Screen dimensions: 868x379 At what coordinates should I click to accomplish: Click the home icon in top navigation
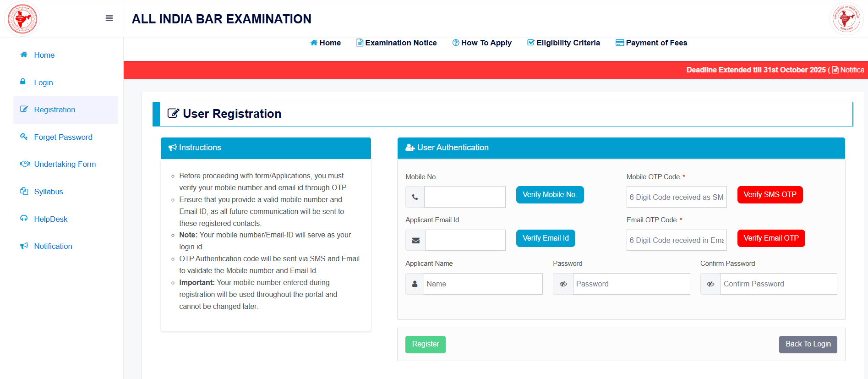(x=314, y=43)
